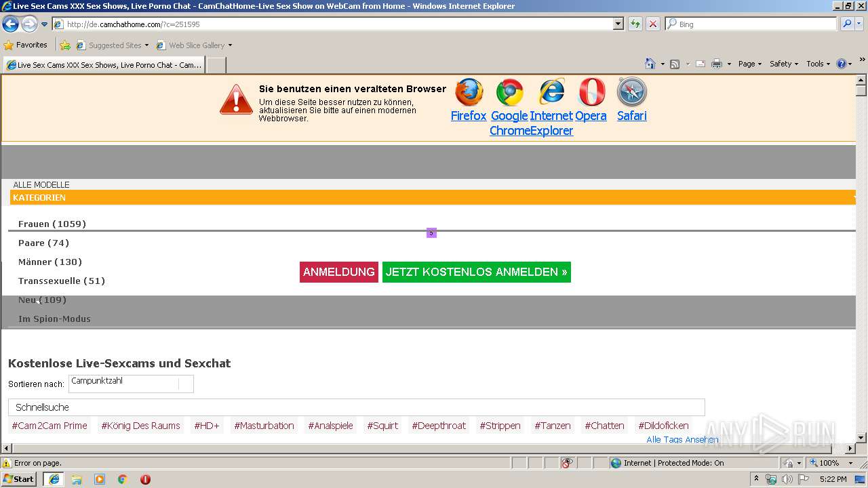The width and height of the screenshot is (868, 488).
Task: Click the Home page icon
Action: coord(650,64)
